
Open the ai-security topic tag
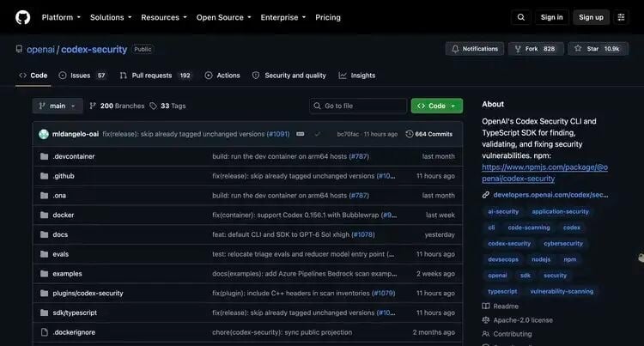503,212
